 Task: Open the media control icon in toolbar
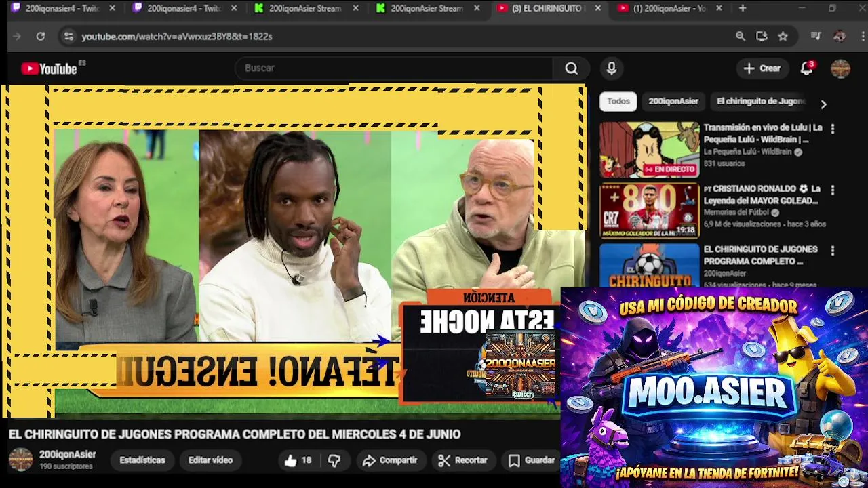(x=816, y=37)
